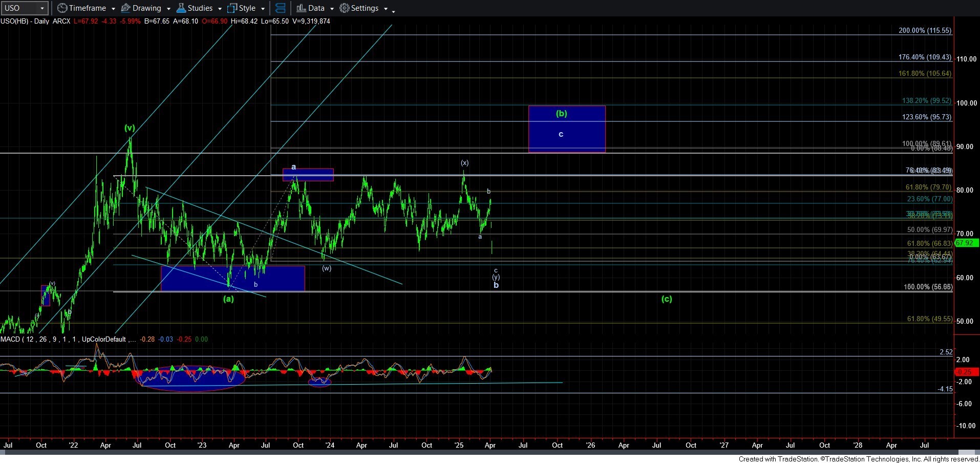
Task: Select the large blue (b) target box
Action: [566, 129]
